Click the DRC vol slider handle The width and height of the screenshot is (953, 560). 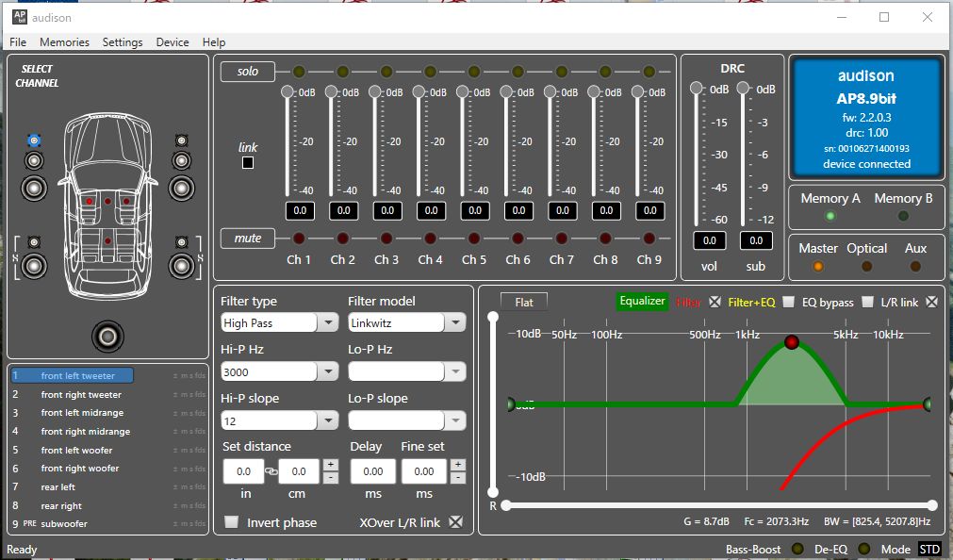[697, 89]
